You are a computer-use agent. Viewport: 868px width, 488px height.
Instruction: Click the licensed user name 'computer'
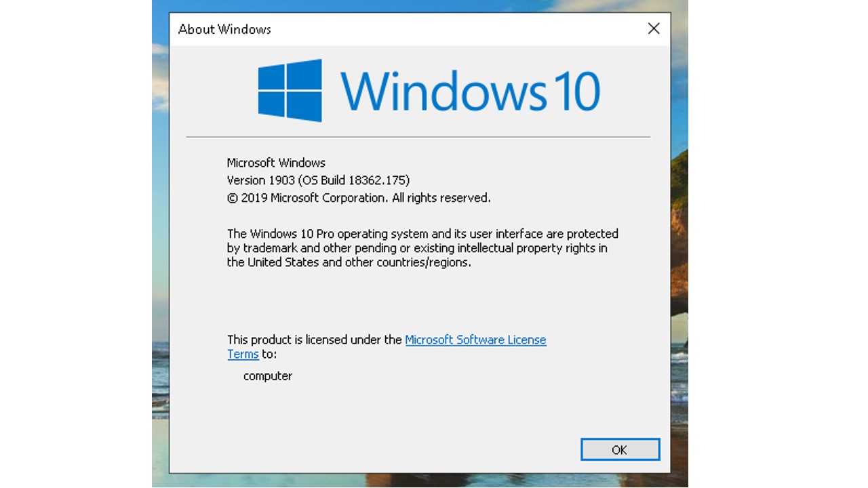tap(268, 375)
